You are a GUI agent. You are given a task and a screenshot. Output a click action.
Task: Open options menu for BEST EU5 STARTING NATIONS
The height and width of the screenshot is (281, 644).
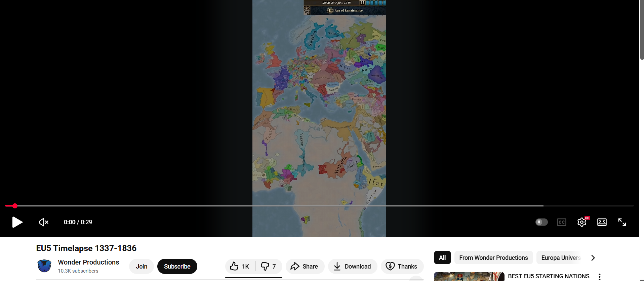point(600,277)
